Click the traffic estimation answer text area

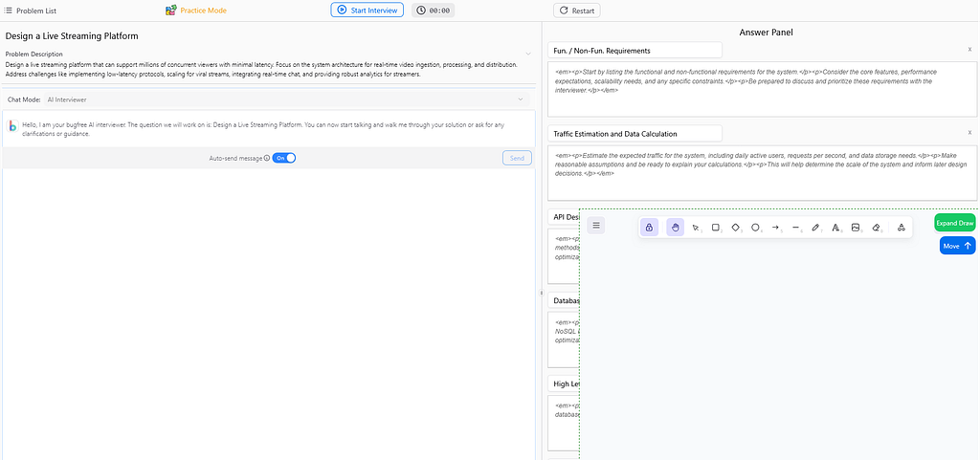pos(763,173)
